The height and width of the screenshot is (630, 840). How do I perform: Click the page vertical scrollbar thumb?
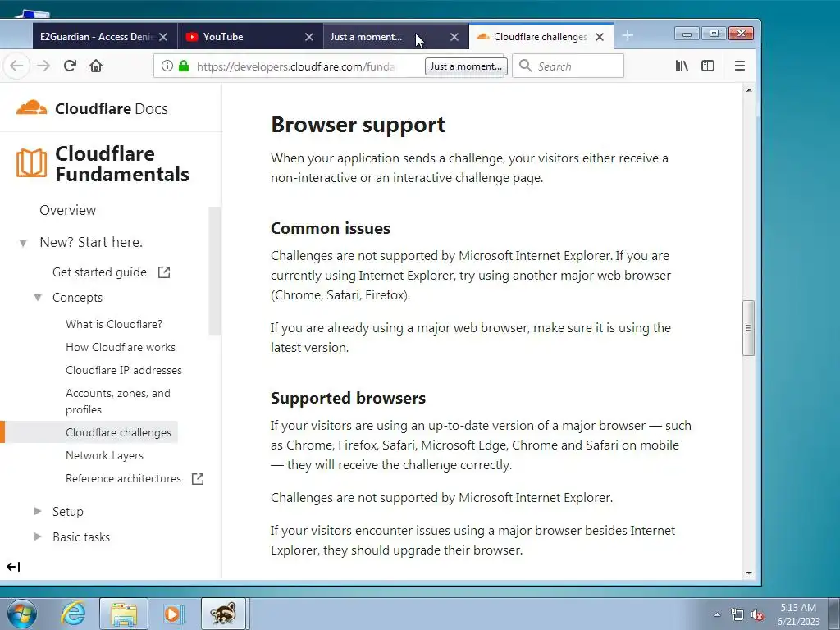(748, 328)
